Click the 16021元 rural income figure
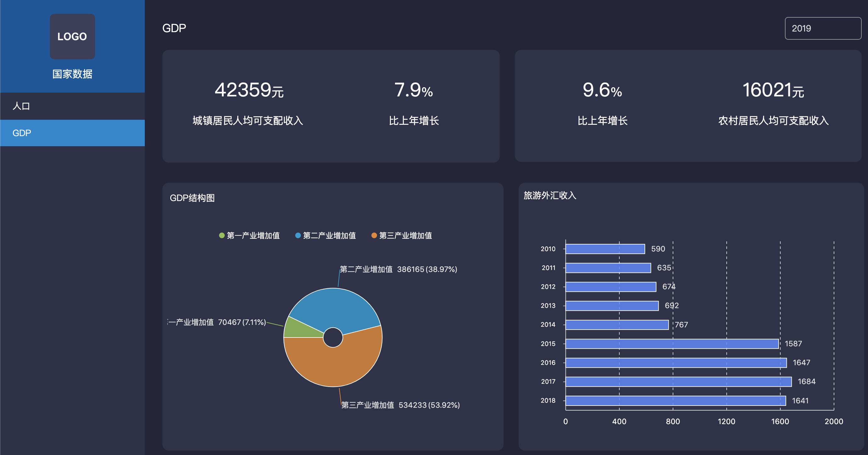This screenshot has height=455, width=868. [773, 90]
